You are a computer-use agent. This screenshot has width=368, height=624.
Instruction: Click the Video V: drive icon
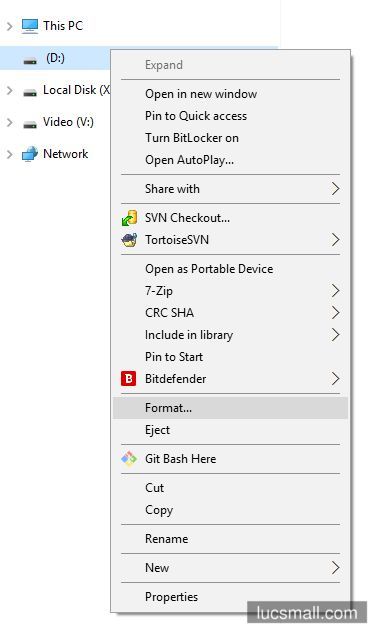coord(30,125)
